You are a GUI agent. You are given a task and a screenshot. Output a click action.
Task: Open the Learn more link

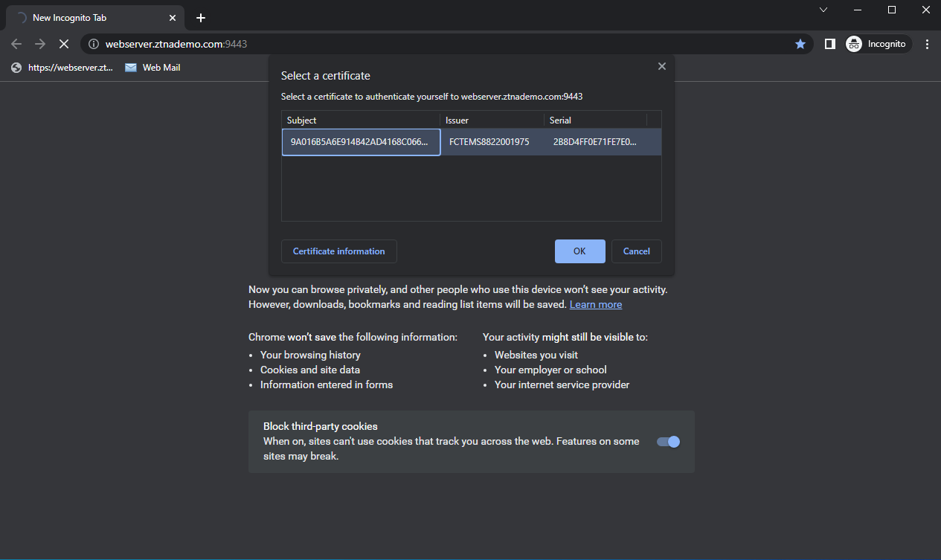(x=595, y=305)
